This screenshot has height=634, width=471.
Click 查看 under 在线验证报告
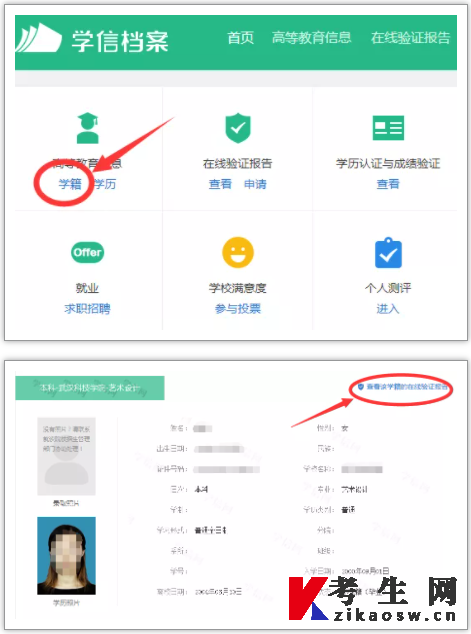pos(220,184)
